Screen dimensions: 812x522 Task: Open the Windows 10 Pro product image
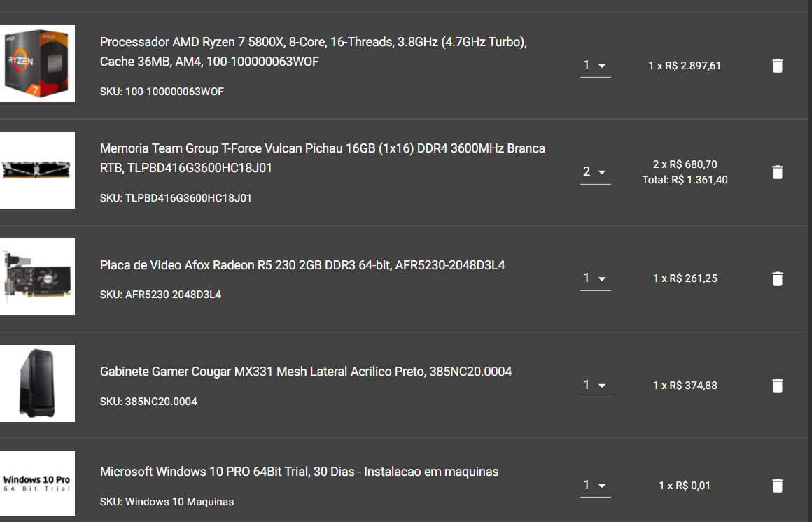pos(37,484)
